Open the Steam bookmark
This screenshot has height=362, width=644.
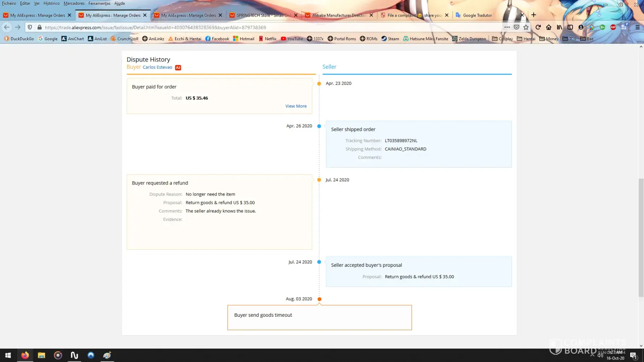[x=390, y=39]
